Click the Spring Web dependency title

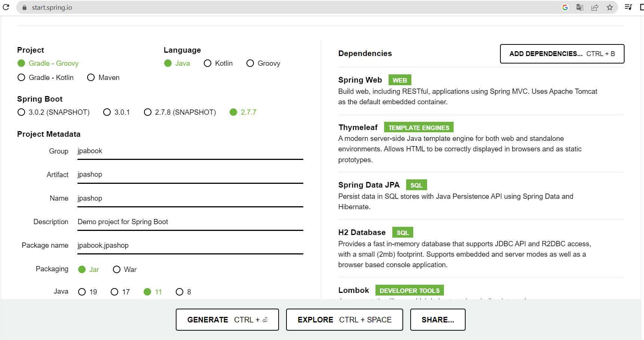[360, 80]
